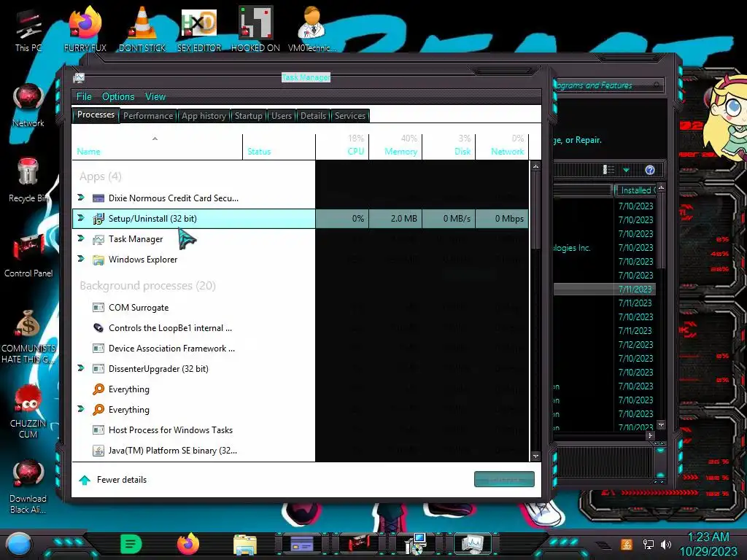Open the DONT STICK VLC desktop icon
The image size is (747, 560).
point(142,29)
